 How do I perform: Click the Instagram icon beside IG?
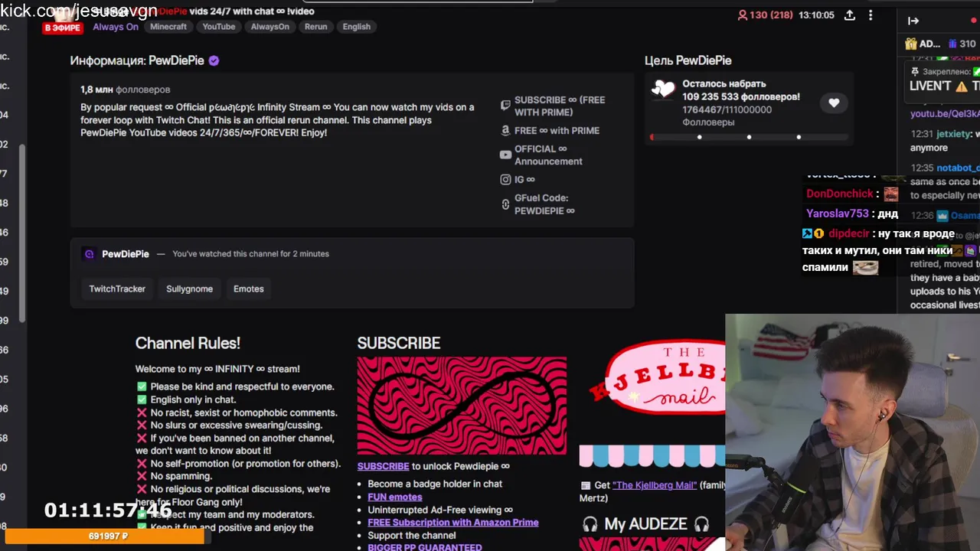[505, 180]
